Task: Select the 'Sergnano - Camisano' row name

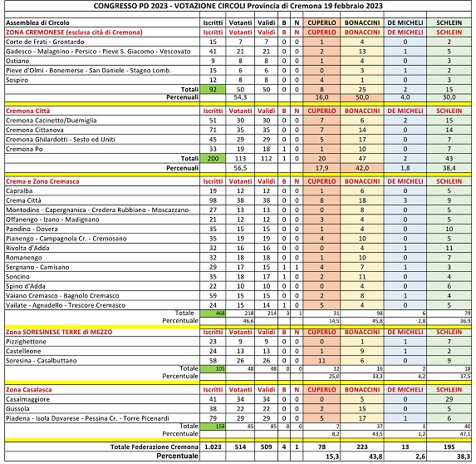Action: [x=37, y=267]
